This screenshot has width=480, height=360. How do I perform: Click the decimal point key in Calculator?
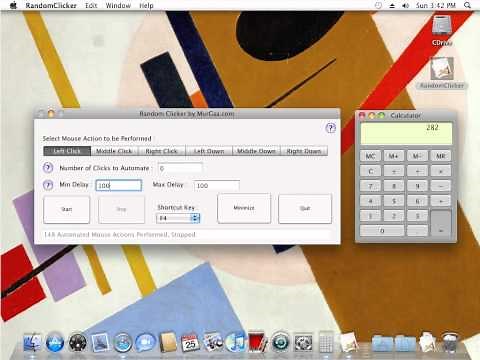(417, 231)
